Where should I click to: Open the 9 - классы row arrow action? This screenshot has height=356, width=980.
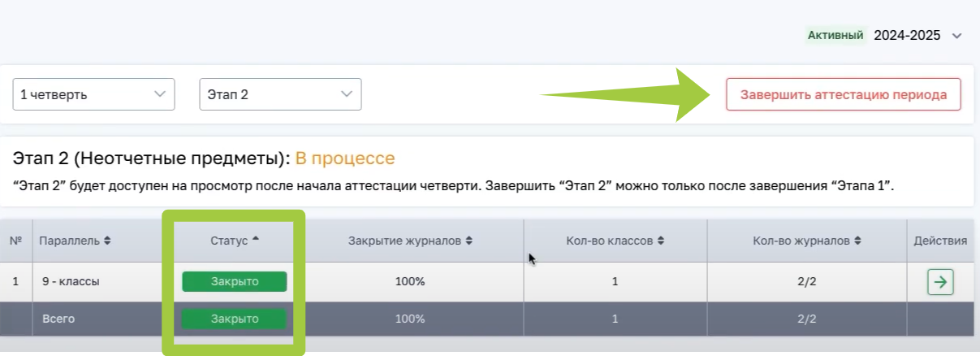[940, 282]
